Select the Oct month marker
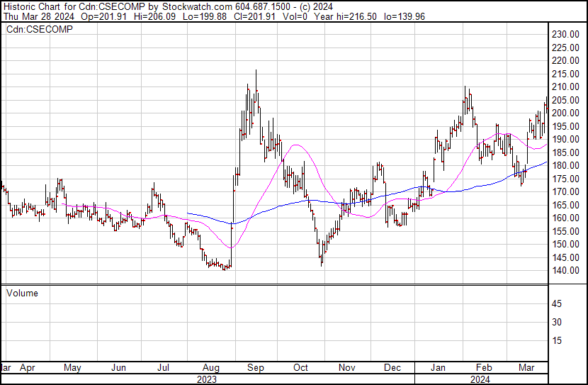Viewport: 588px width, 385px height. [301, 368]
